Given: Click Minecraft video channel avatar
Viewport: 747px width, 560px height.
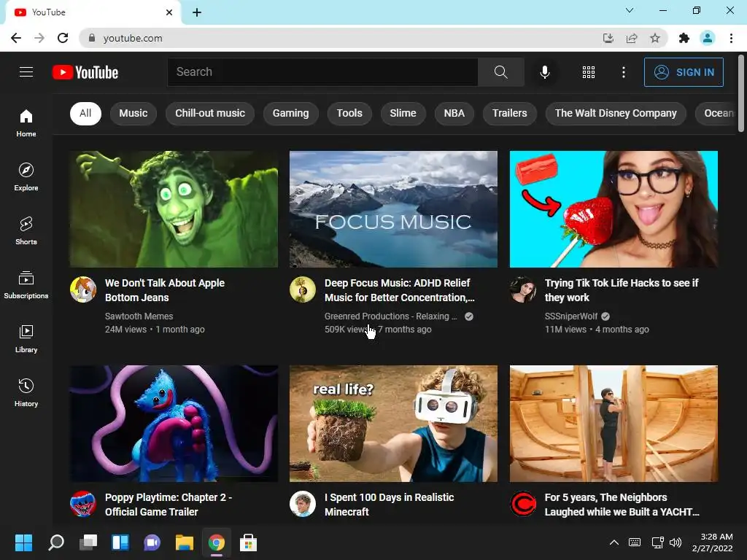Looking at the screenshot, I should [303, 504].
